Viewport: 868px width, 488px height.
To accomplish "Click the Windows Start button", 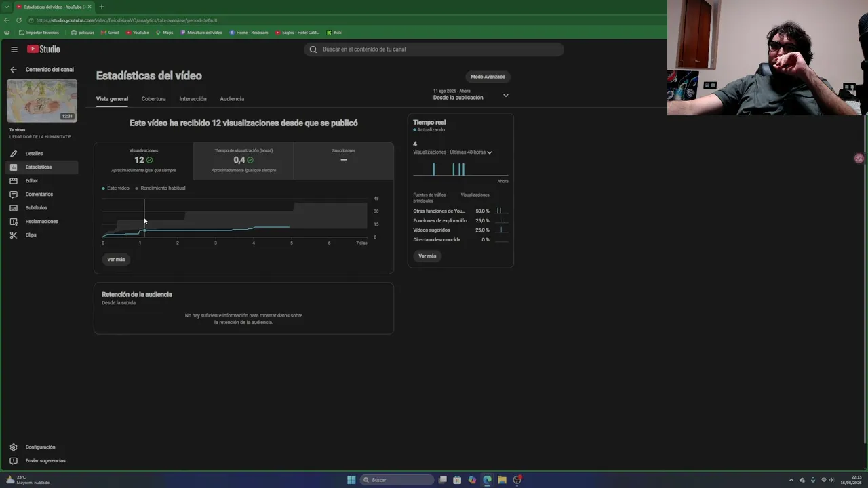I will click(351, 480).
